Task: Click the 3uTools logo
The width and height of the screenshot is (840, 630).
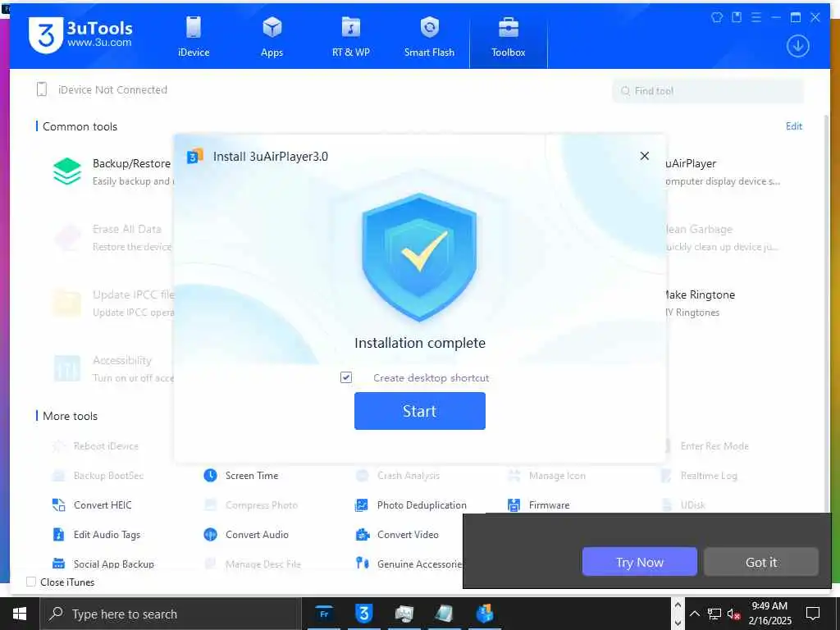Action: [80, 34]
